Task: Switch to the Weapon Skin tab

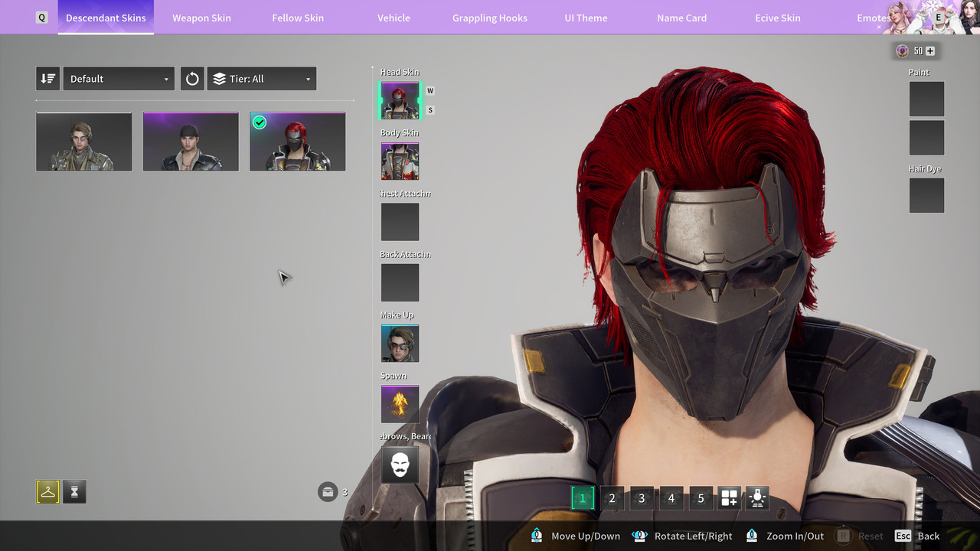Action: coord(201,18)
